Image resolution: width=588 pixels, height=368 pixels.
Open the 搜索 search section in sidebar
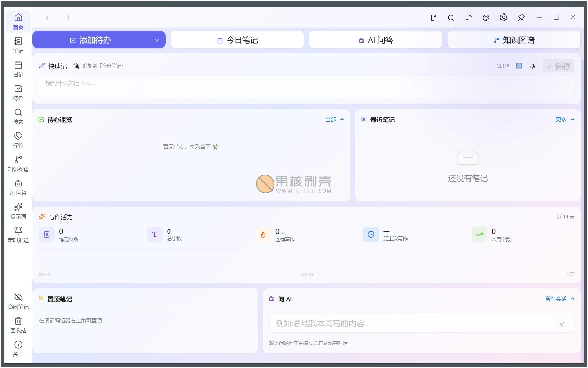coord(18,116)
